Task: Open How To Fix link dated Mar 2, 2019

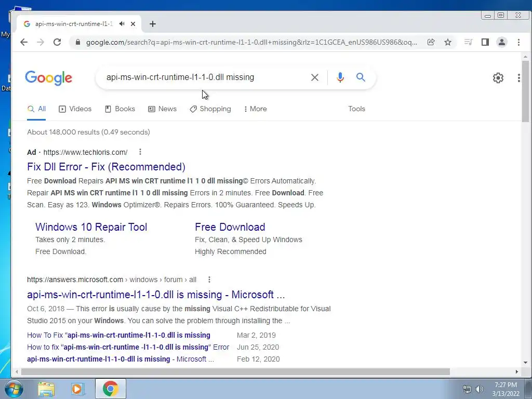Action: 119,335
